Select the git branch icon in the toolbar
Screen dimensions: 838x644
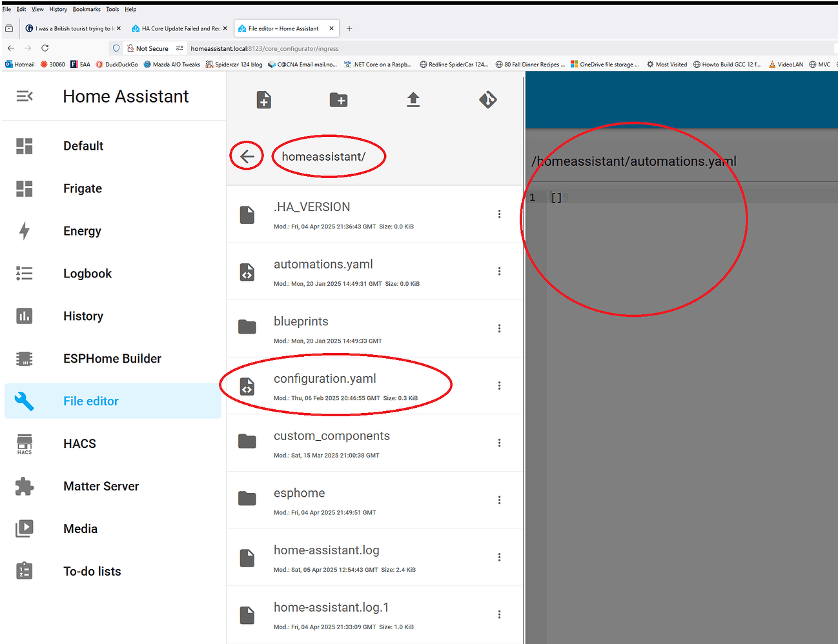[488, 99]
